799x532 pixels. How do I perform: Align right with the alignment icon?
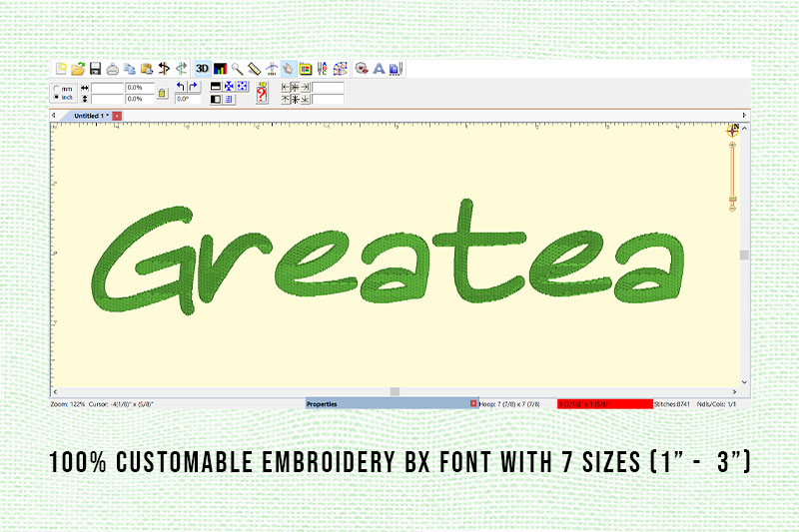tap(305, 87)
